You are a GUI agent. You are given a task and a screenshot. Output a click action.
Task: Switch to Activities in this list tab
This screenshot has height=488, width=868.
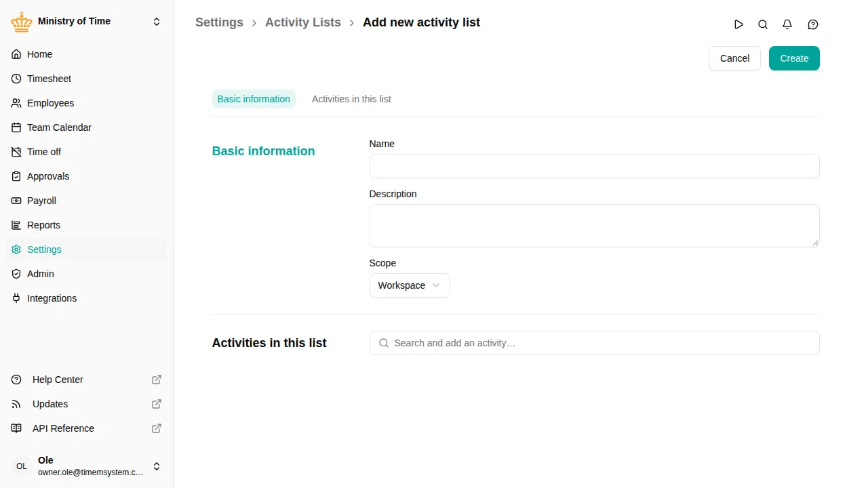pyautogui.click(x=351, y=99)
